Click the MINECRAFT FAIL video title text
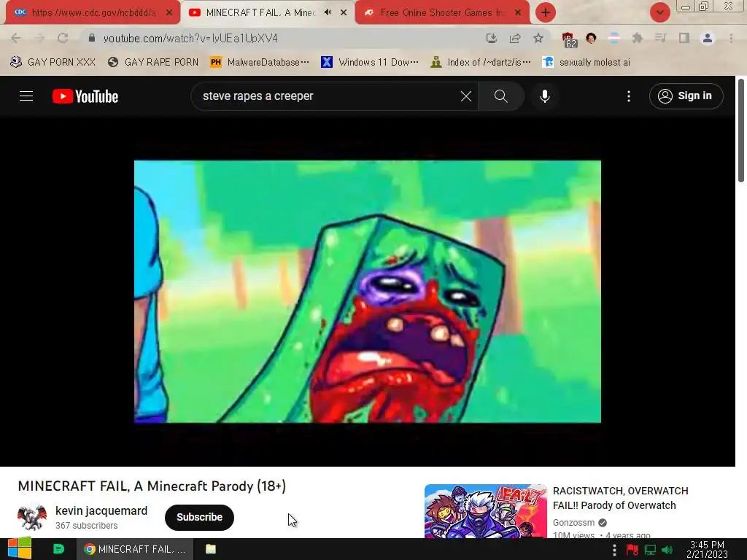 tap(152, 486)
